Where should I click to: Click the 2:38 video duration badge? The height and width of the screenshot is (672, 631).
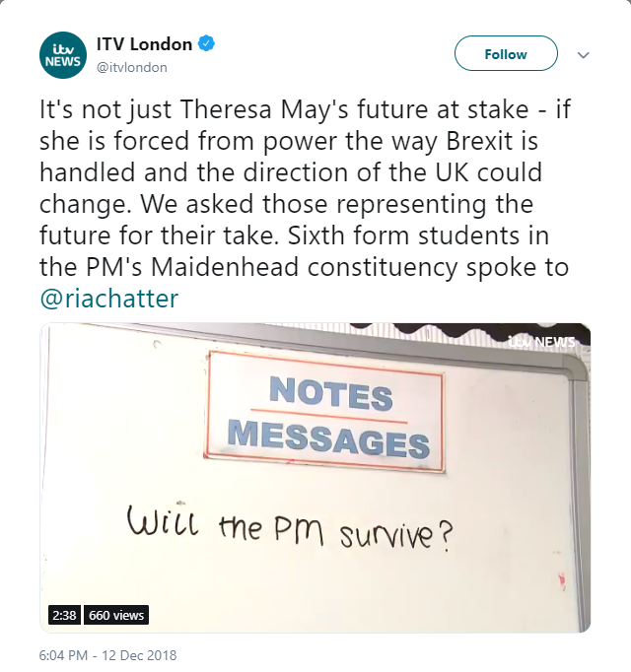(x=63, y=615)
